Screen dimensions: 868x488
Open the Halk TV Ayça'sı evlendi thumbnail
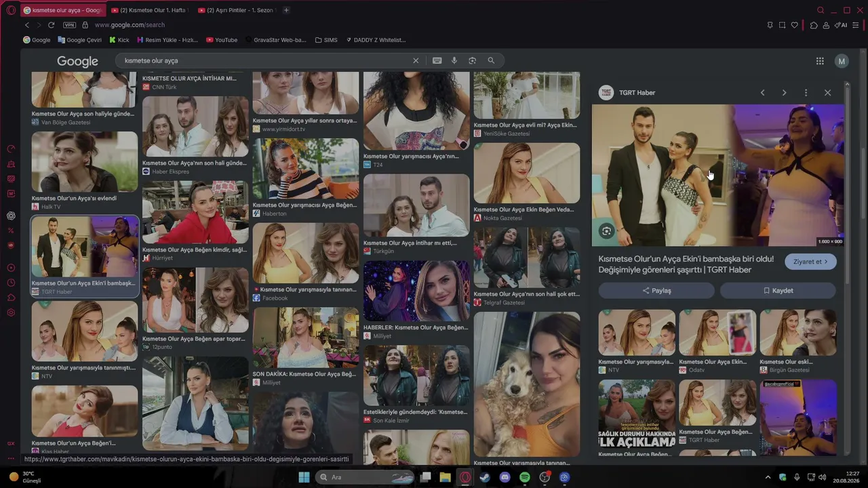coord(84,161)
